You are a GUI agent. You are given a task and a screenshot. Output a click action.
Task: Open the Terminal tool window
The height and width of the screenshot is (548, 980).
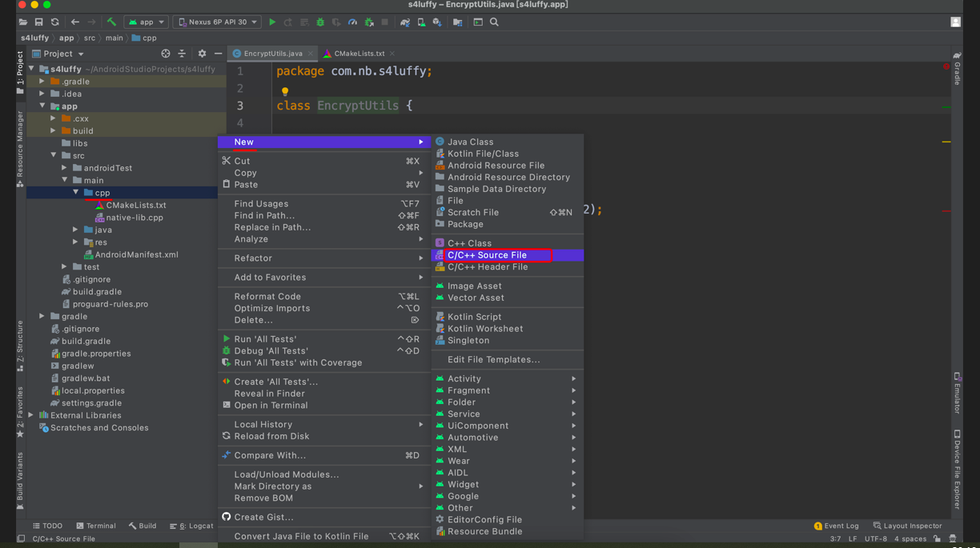[x=96, y=526]
